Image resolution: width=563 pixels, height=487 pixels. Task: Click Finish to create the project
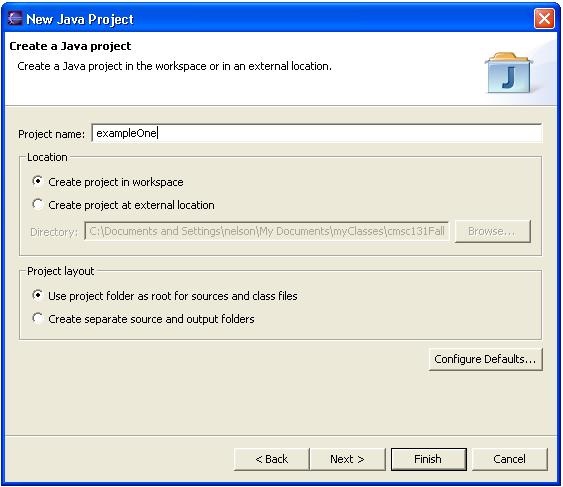click(429, 459)
